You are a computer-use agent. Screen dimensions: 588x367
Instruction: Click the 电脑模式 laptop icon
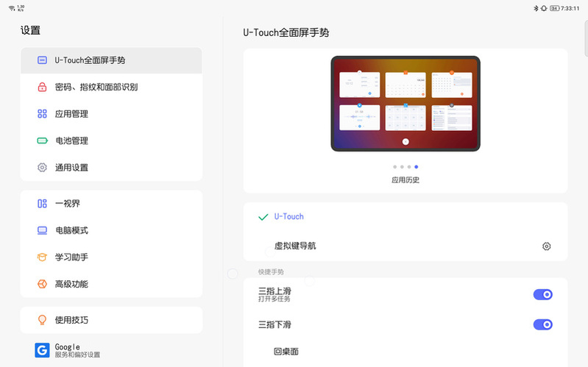[x=42, y=230]
